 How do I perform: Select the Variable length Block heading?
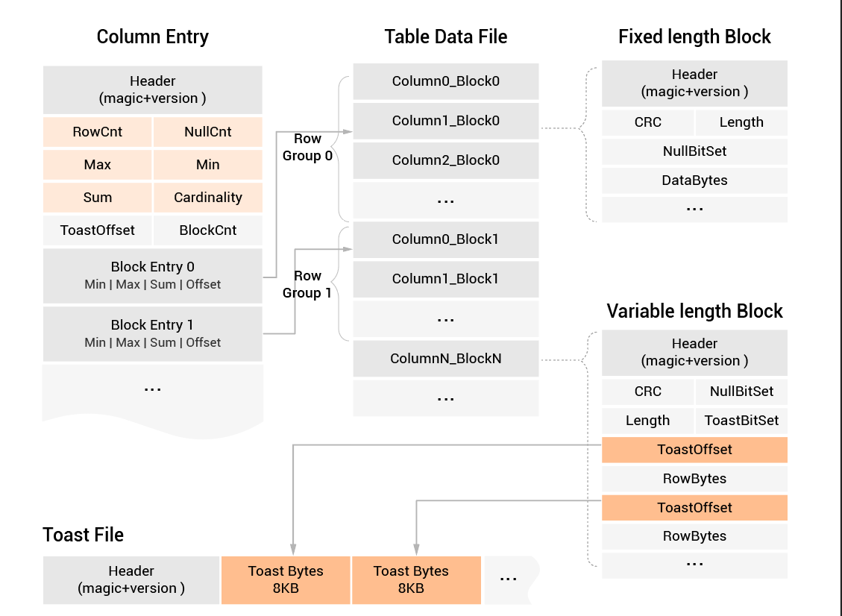pyautogui.click(x=694, y=311)
